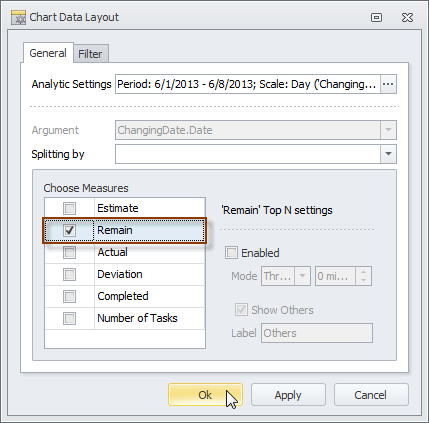Switch to the Filter tab
The width and height of the screenshot is (429, 423).
click(x=90, y=54)
